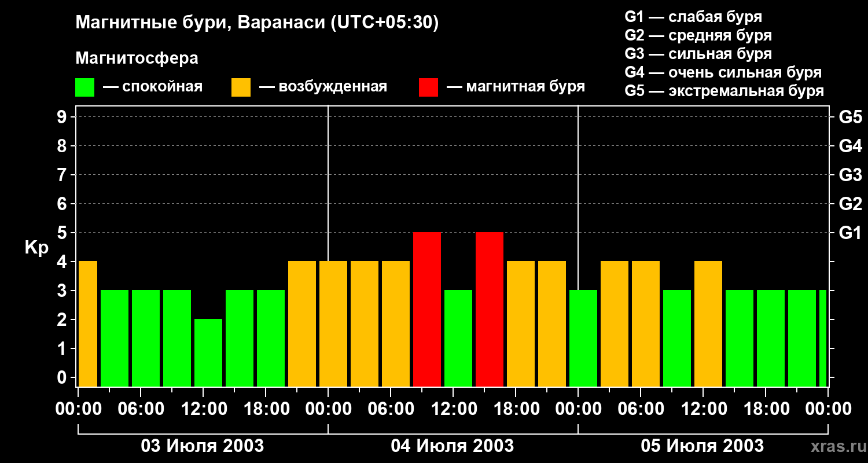Click the G5 storm level label on right axis
The image size is (868, 463).
(850, 117)
